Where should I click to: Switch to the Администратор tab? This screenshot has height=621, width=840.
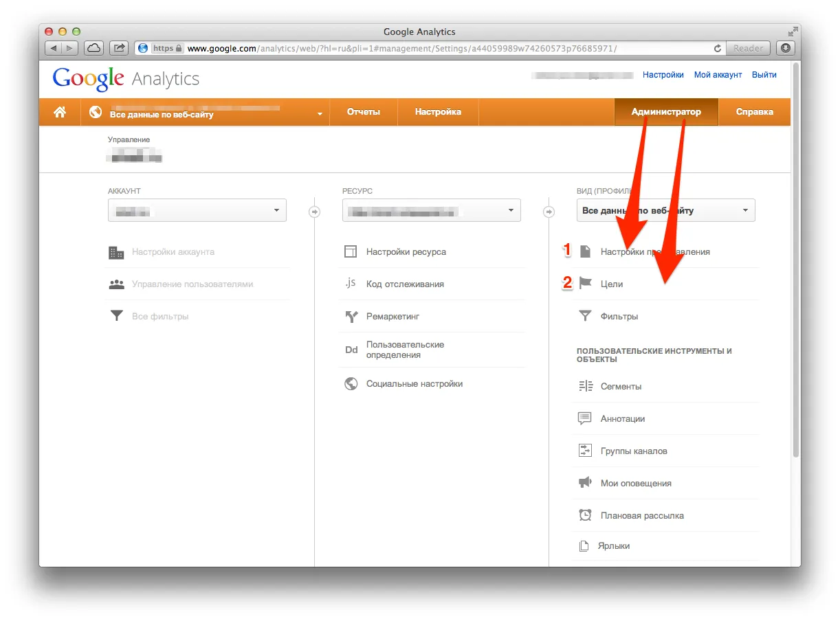coord(665,112)
